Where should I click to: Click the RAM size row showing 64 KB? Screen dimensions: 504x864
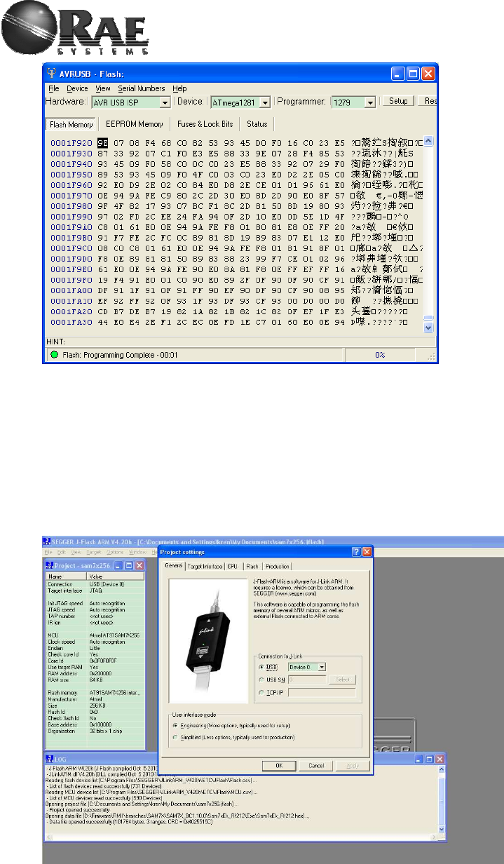point(95,680)
